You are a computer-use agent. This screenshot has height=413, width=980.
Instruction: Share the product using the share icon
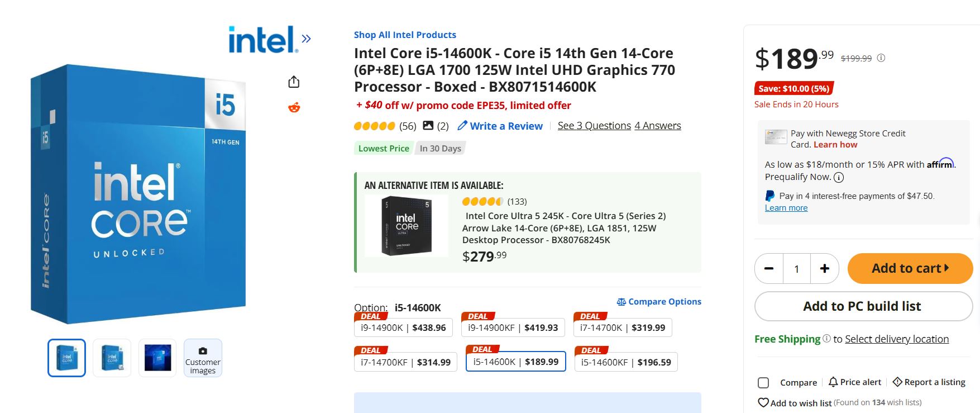pos(294,81)
